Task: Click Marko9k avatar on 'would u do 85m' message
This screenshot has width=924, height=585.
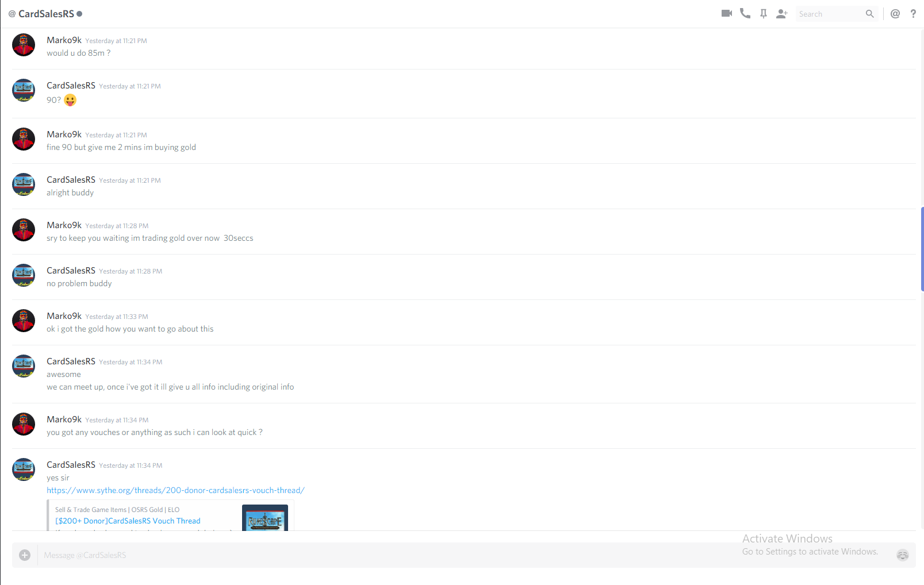Action: tap(24, 45)
